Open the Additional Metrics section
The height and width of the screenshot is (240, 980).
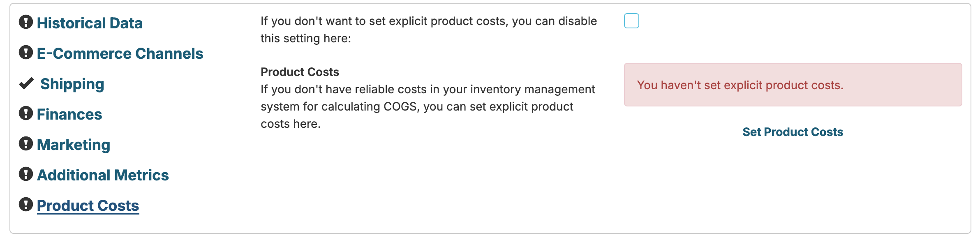click(103, 175)
